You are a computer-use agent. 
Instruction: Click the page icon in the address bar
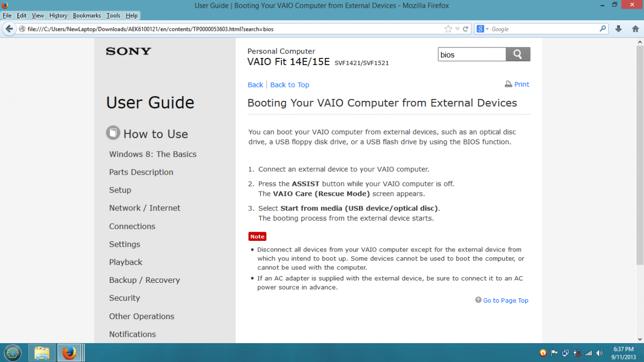22,29
